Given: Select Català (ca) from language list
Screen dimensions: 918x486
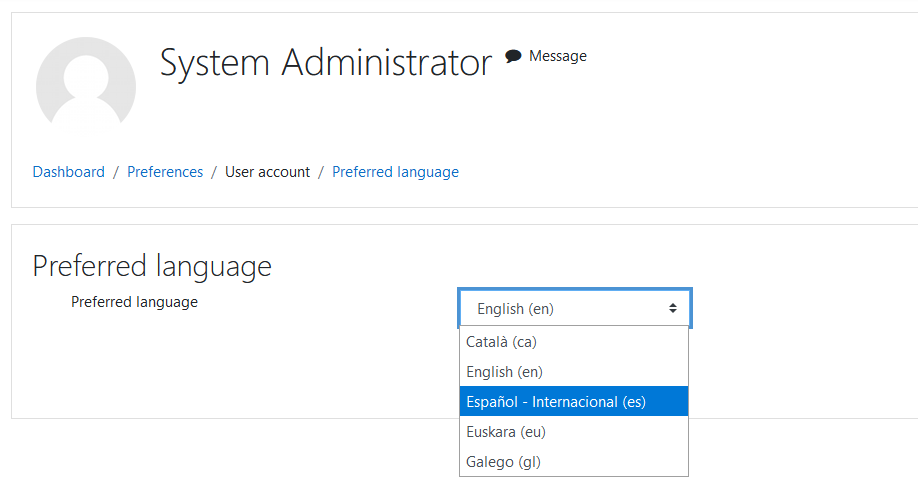Looking at the screenshot, I should point(574,341).
